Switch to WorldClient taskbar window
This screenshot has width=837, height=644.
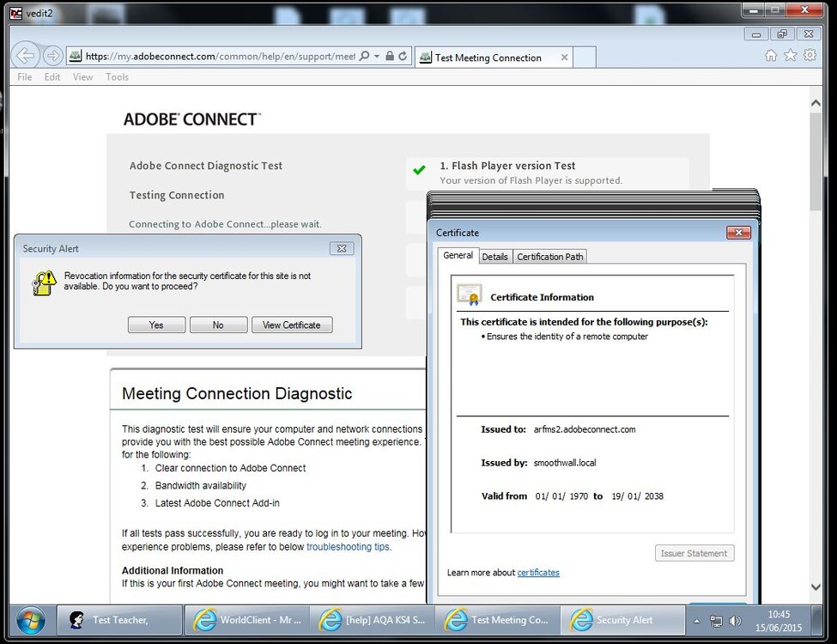pos(248,620)
